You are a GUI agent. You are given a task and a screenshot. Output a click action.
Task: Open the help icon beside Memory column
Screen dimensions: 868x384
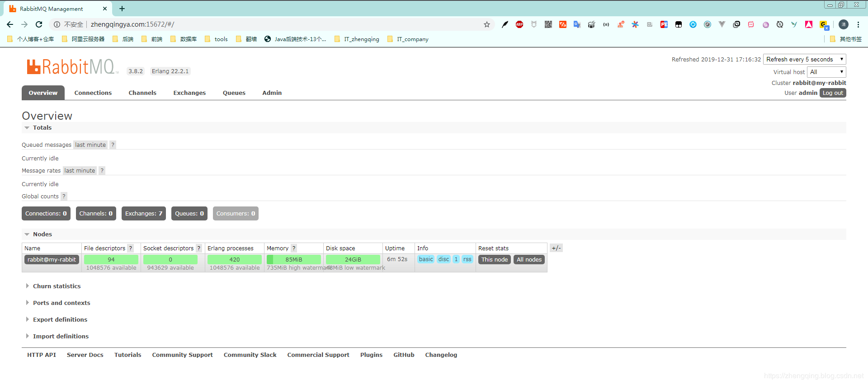[x=294, y=248]
